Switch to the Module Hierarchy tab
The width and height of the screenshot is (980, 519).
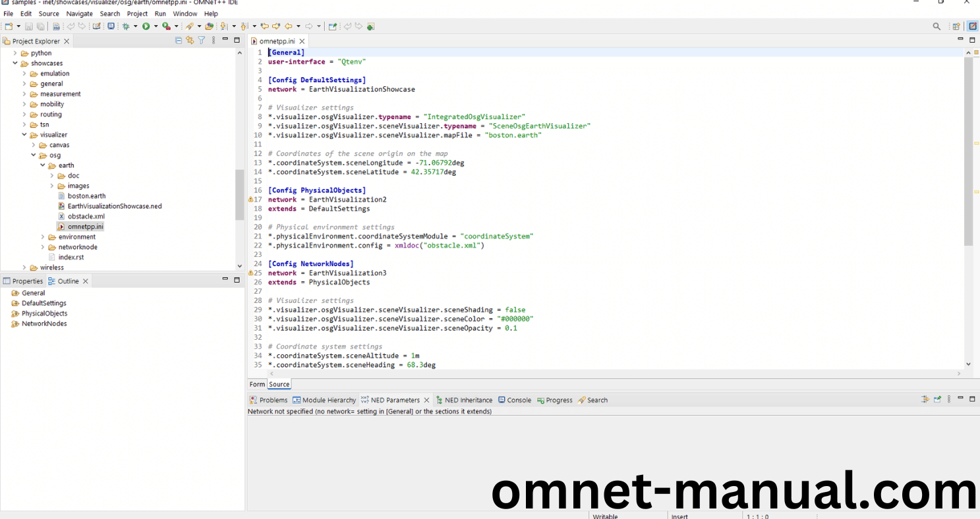click(324, 400)
